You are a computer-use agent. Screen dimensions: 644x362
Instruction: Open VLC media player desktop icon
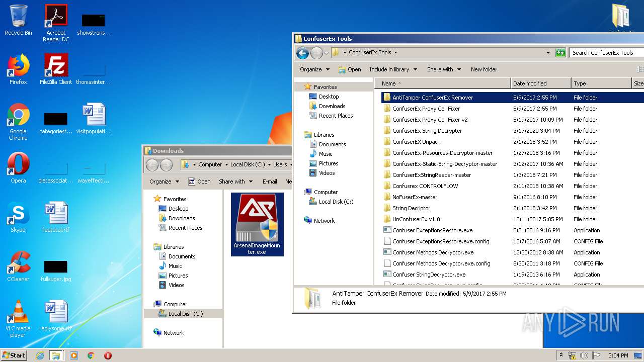18,319
